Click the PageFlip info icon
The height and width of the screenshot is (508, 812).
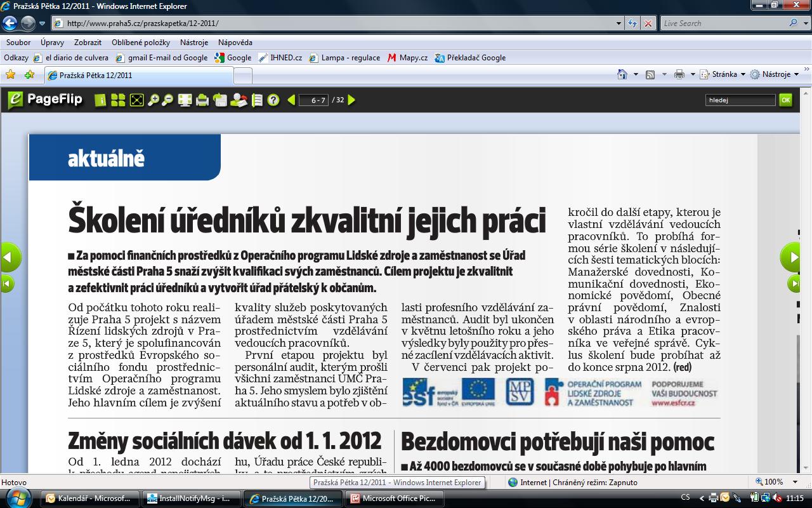click(x=101, y=100)
